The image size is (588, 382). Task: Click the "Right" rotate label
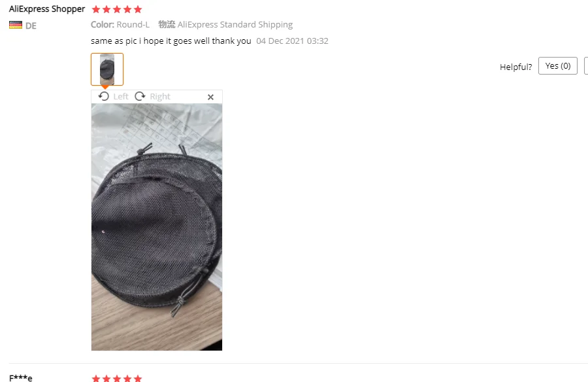coord(160,97)
